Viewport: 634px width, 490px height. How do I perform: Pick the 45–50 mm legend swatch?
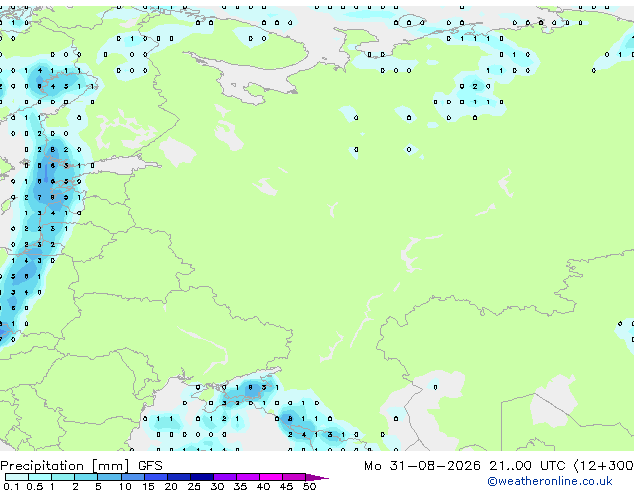[x=294, y=477]
